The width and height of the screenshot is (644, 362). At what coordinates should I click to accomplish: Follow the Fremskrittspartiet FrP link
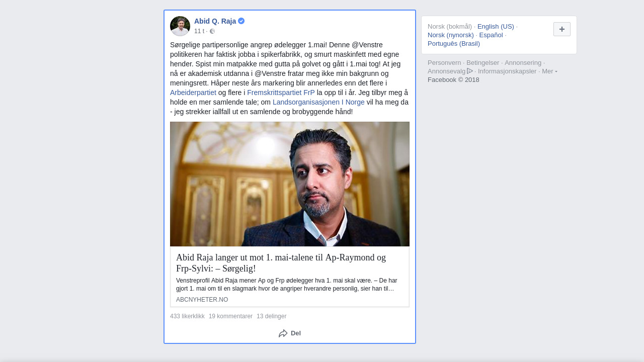click(281, 93)
